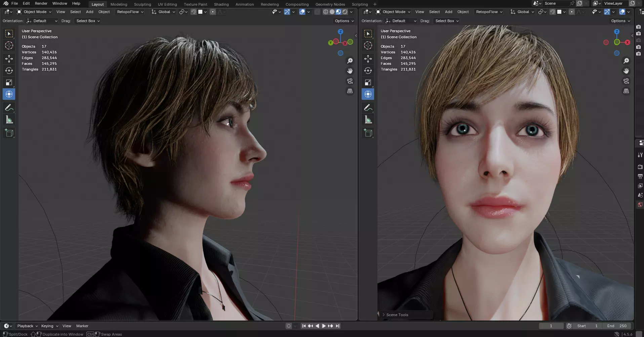Click the Scene name field
This screenshot has width=644, height=337.
(x=555, y=3)
